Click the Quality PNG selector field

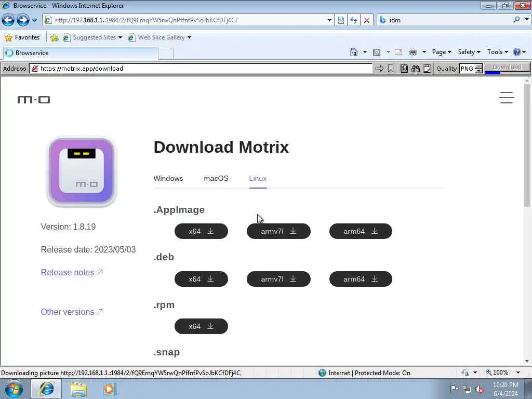point(468,69)
